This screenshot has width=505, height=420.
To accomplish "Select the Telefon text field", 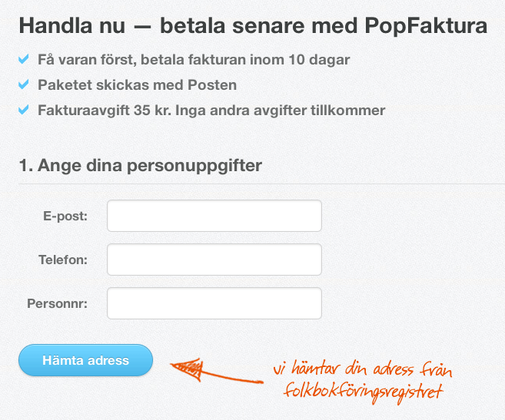I will tap(214, 260).
